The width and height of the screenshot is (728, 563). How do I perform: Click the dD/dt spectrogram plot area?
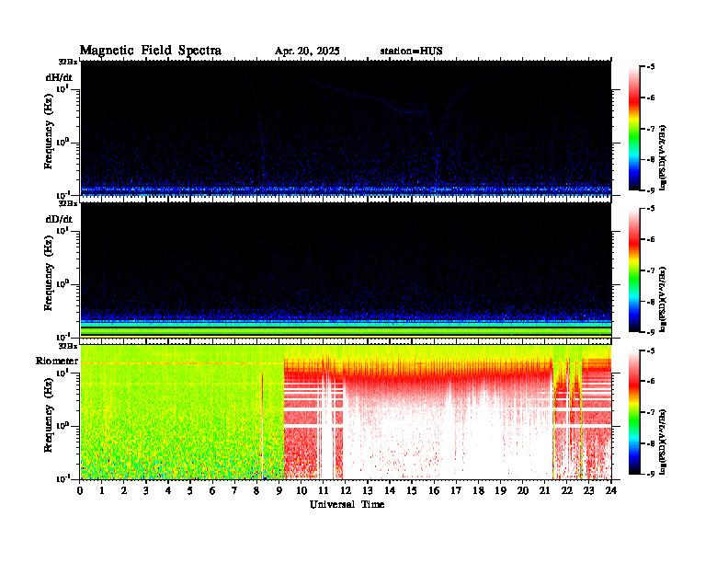(x=346, y=270)
